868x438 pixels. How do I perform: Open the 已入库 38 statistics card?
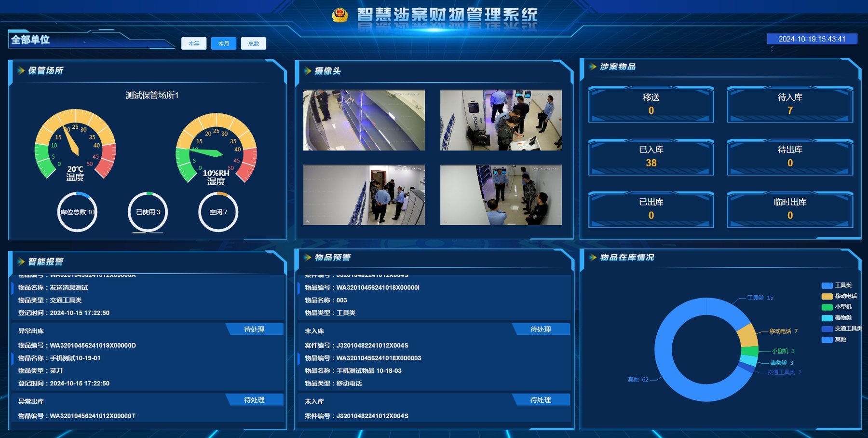tap(651, 157)
